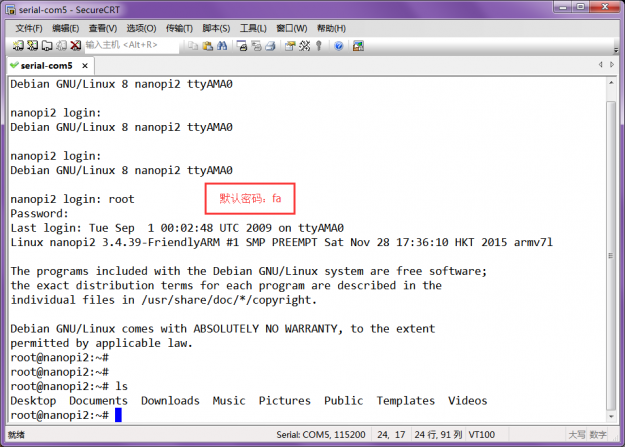Click the Public directory name in terminal

344,400
